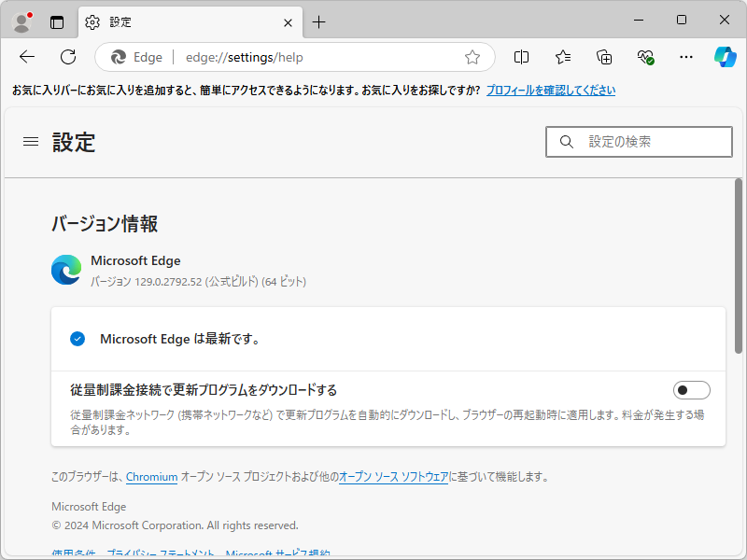Enable updates over metered connections
747x560 pixels.
tap(691, 389)
